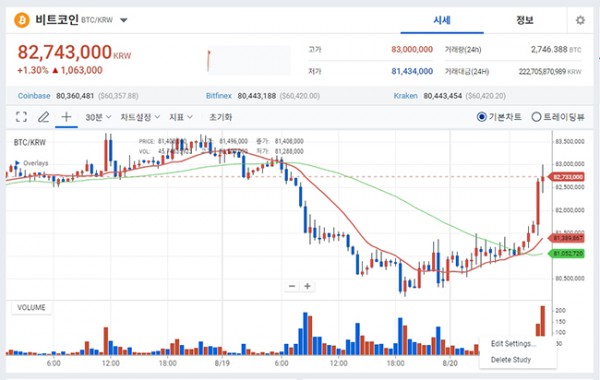Viewport: 600px width, 380px height.
Task: Open the 차트설정 dropdown
Action: 140,117
